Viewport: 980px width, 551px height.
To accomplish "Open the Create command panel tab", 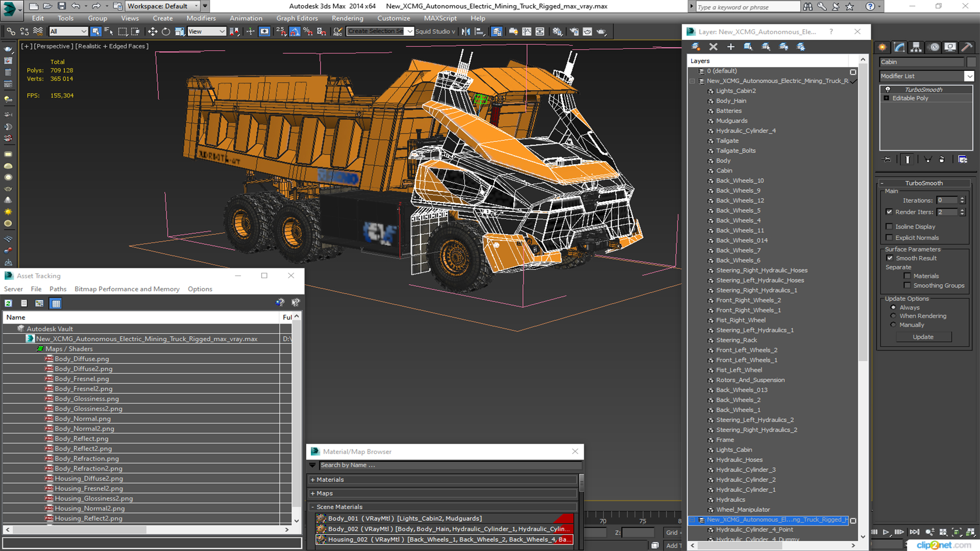I will (882, 47).
